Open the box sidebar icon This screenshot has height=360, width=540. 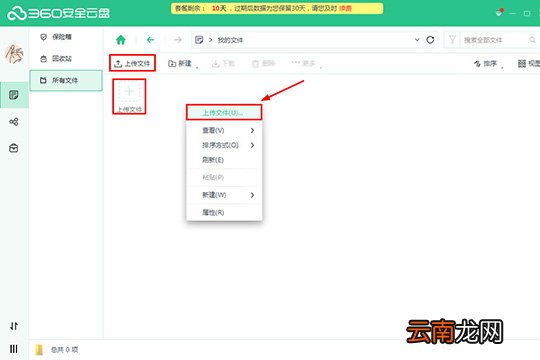coord(14,148)
